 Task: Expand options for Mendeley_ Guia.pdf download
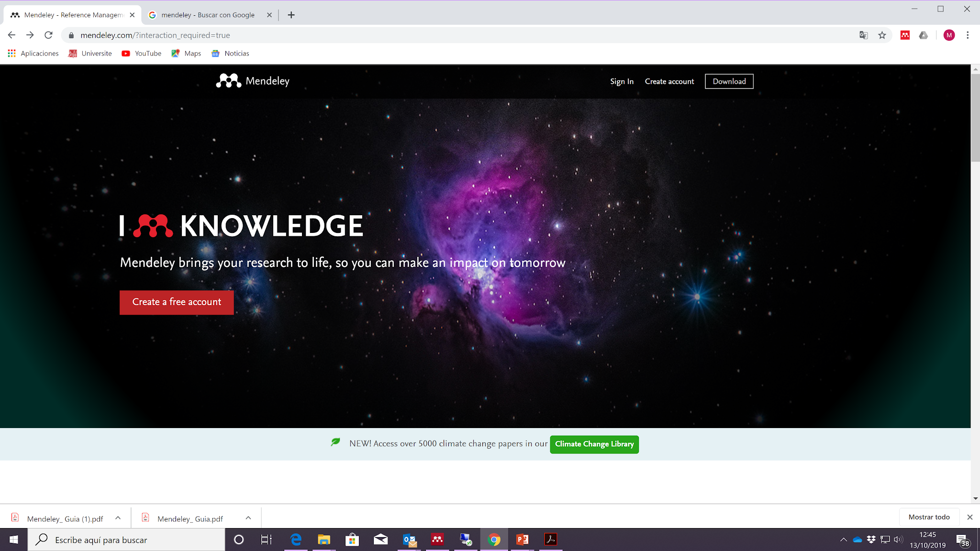point(248,518)
